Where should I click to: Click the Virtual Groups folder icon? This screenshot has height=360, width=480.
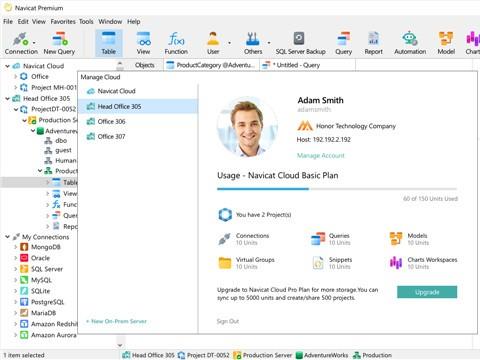[x=225, y=263]
